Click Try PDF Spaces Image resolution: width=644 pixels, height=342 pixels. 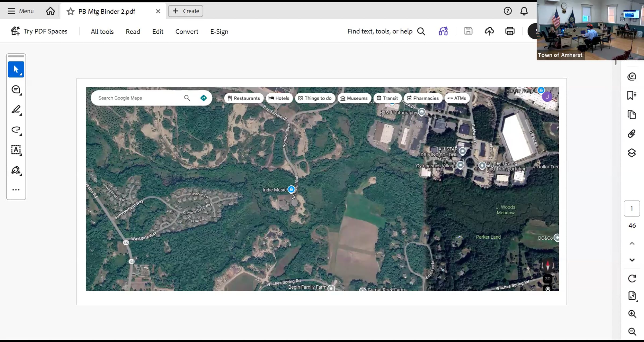(x=39, y=31)
